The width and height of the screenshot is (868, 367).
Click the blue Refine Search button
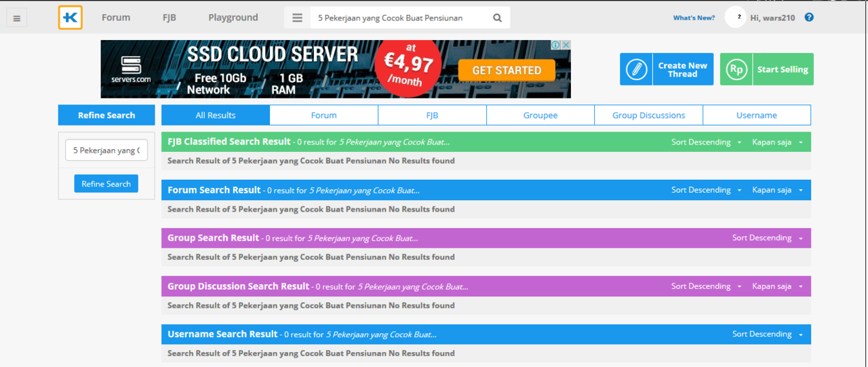(x=106, y=184)
